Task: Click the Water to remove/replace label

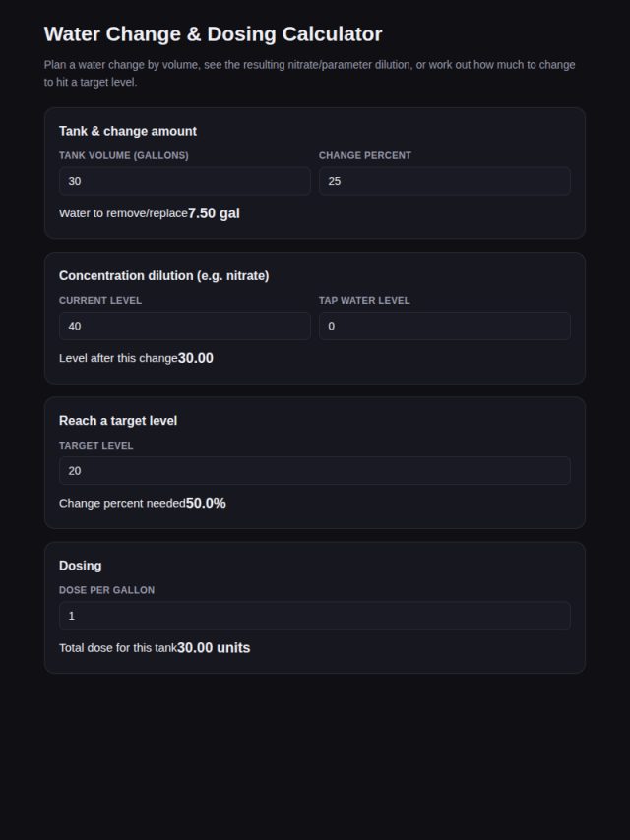Action: pos(123,213)
